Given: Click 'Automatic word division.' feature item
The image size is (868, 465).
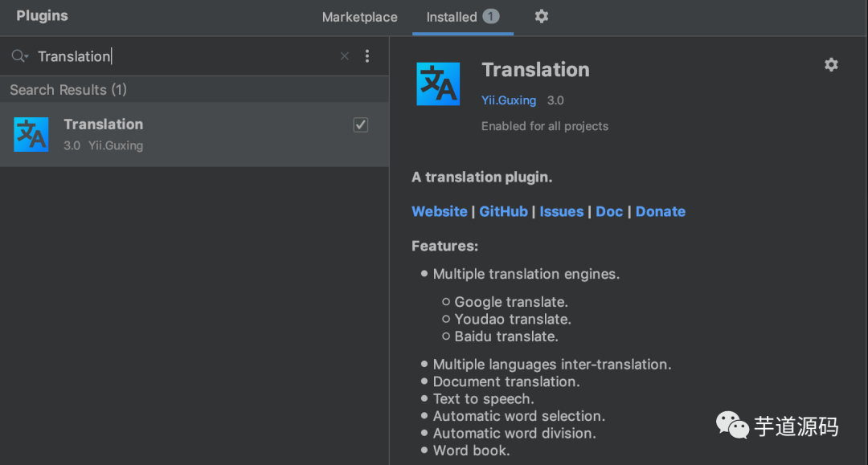Looking at the screenshot, I should (x=514, y=433).
